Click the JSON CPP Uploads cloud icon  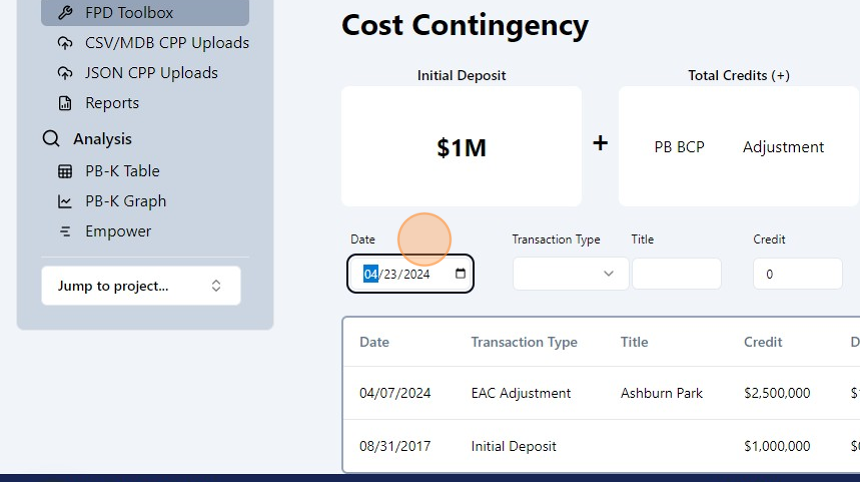[65, 73]
